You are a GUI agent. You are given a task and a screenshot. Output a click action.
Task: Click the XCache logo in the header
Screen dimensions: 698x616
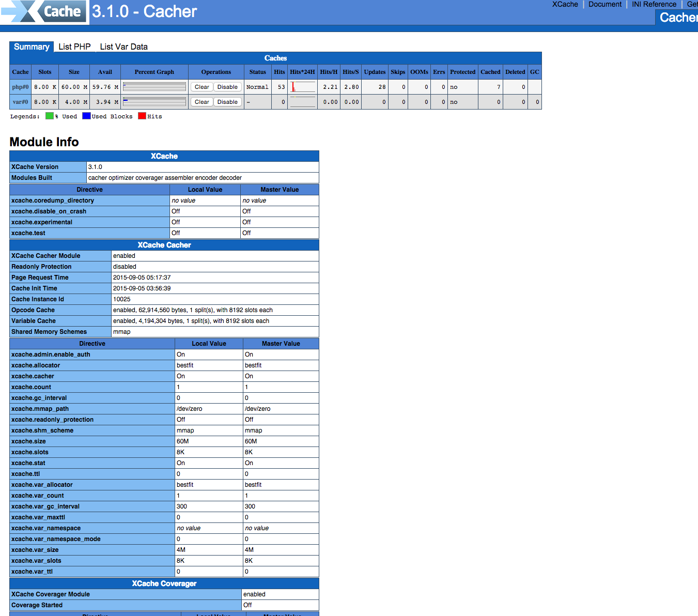tap(43, 11)
